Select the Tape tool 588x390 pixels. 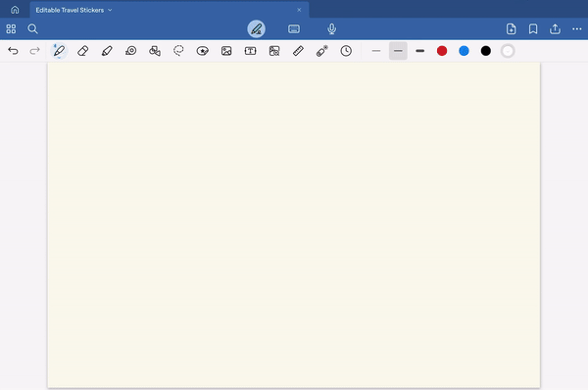(x=131, y=51)
